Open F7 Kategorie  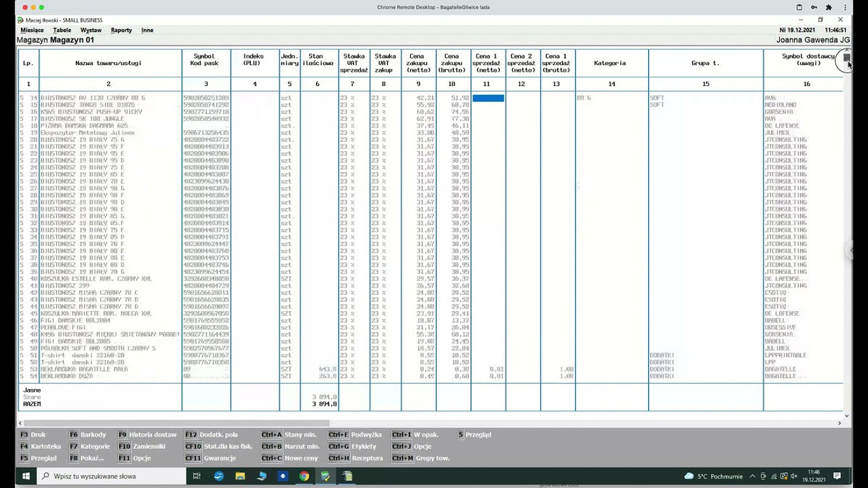[x=90, y=446]
